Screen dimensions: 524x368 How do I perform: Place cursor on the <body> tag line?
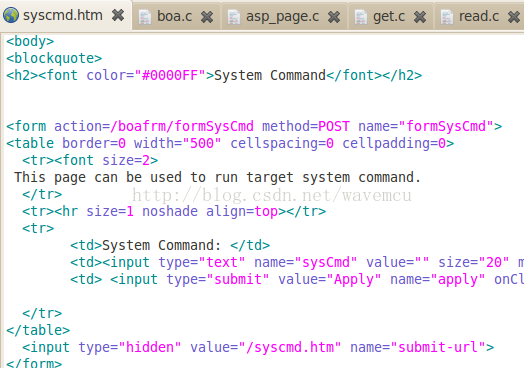[x=30, y=41]
